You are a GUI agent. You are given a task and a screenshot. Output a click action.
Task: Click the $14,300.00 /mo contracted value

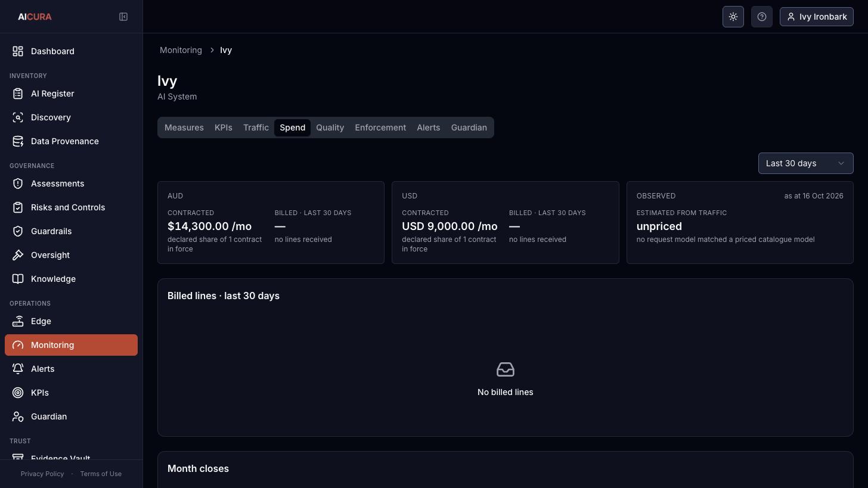click(x=209, y=226)
